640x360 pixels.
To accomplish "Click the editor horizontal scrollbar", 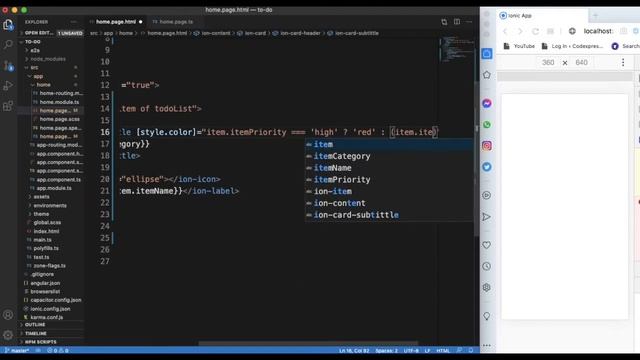I will click(x=308, y=343).
